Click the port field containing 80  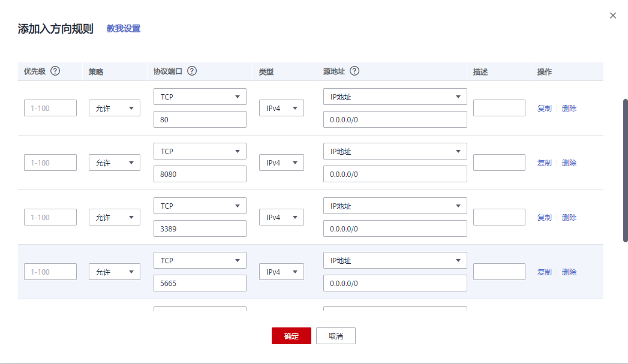pos(200,119)
